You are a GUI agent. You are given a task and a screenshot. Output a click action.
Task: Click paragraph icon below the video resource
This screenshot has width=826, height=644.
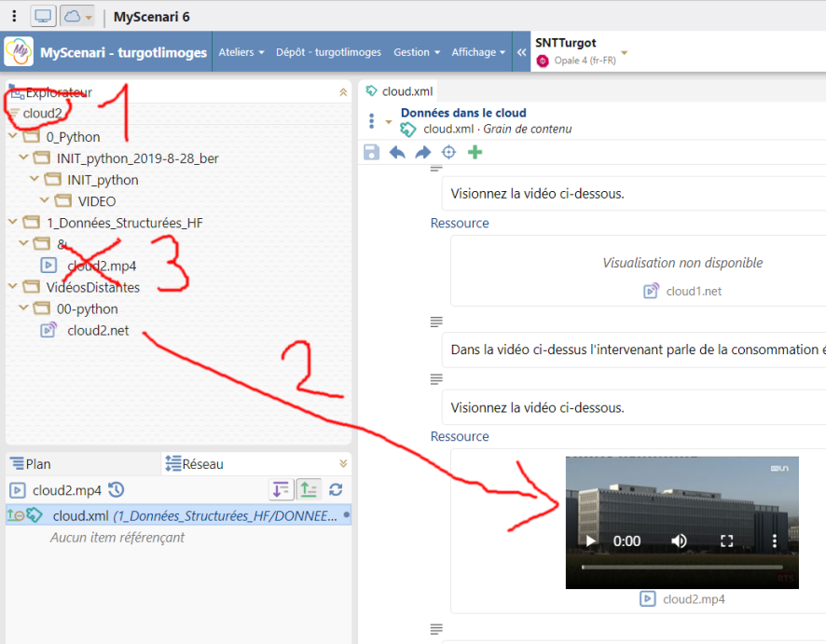436,629
